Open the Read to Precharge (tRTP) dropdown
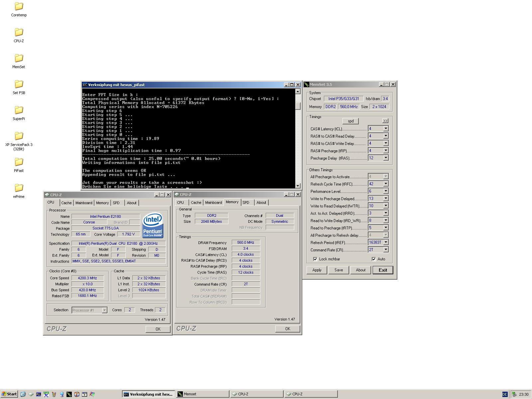Screen dimensions: 532x399 point(386,228)
